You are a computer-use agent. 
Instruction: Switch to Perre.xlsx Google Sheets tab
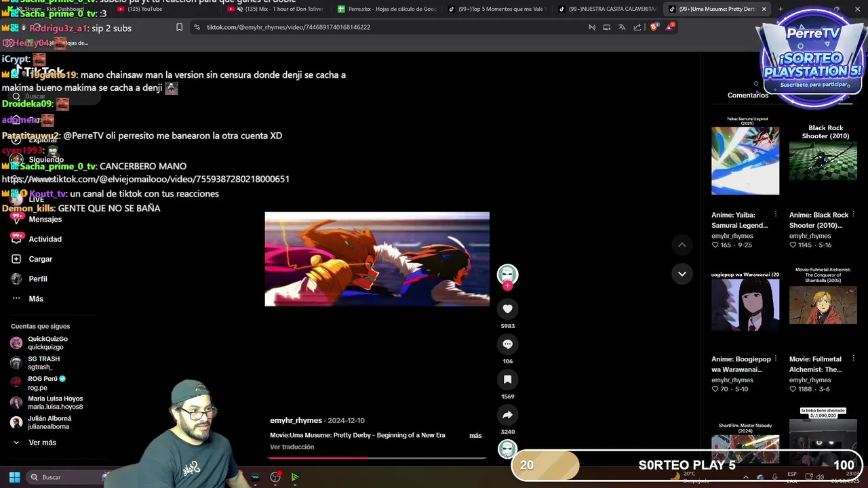coord(387,9)
